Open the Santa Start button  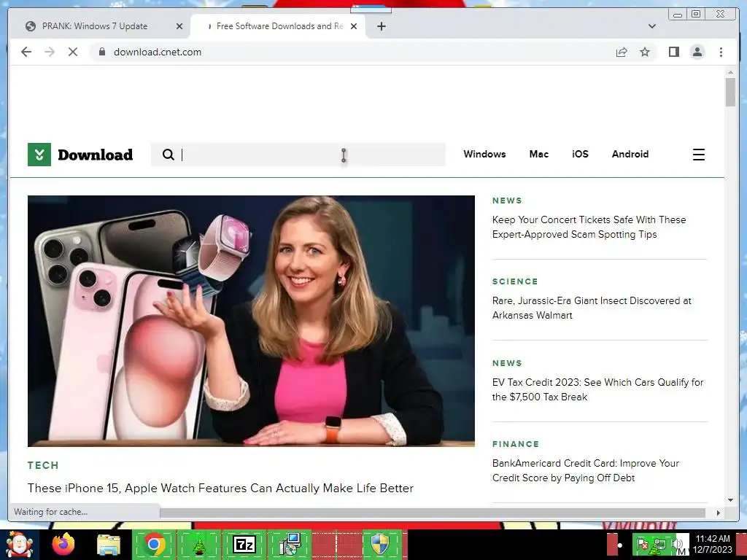tap(19, 545)
